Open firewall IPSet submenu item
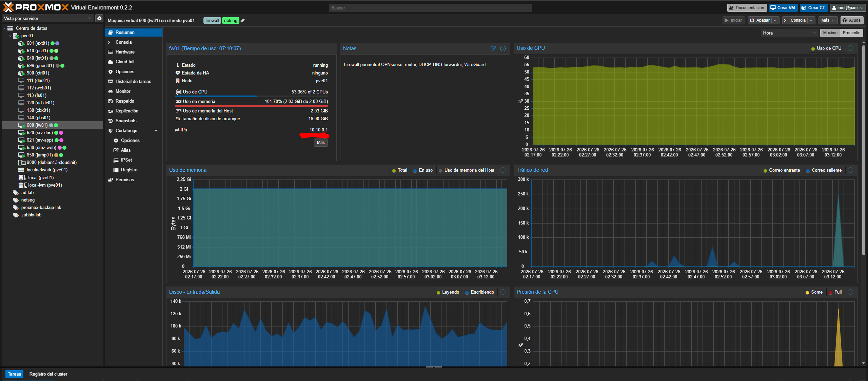Image resolution: width=868 pixels, height=381 pixels. coord(134,160)
